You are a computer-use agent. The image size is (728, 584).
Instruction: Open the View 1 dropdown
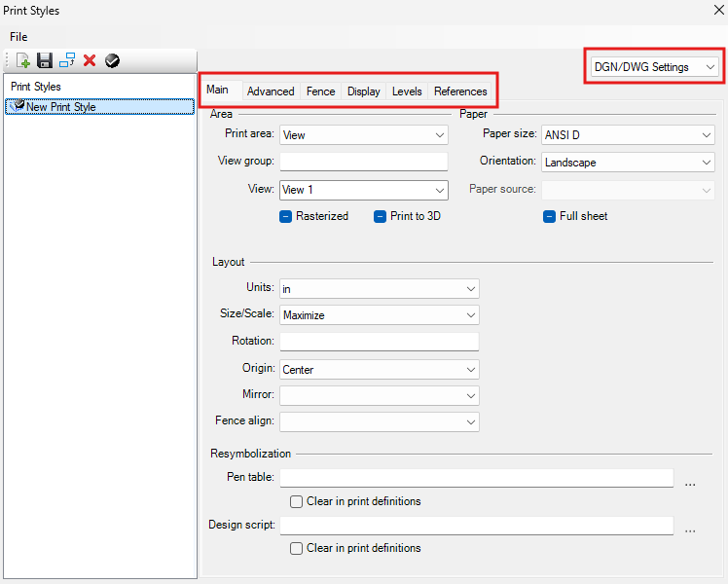click(364, 190)
